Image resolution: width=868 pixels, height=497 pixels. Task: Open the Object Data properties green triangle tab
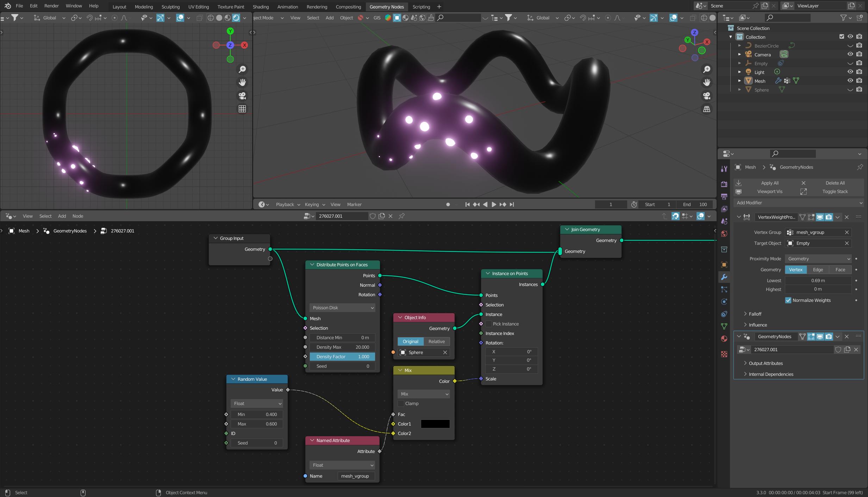point(724,326)
